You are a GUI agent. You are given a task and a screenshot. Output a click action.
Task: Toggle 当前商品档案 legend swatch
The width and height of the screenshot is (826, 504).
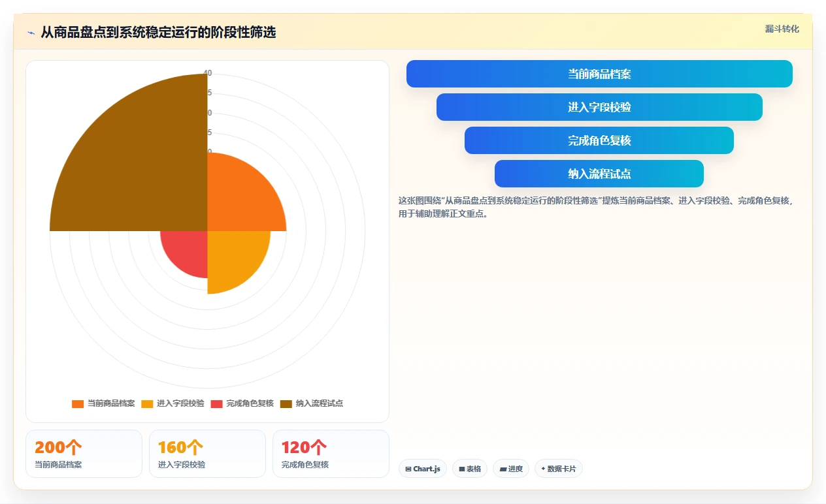coord(78,403)
